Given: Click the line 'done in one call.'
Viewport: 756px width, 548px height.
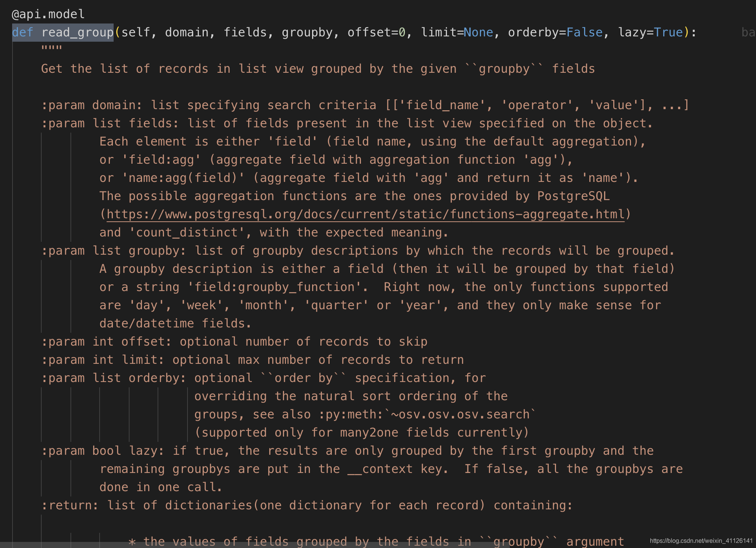Looking at the screenshot, I should click(x=161, y=487).
